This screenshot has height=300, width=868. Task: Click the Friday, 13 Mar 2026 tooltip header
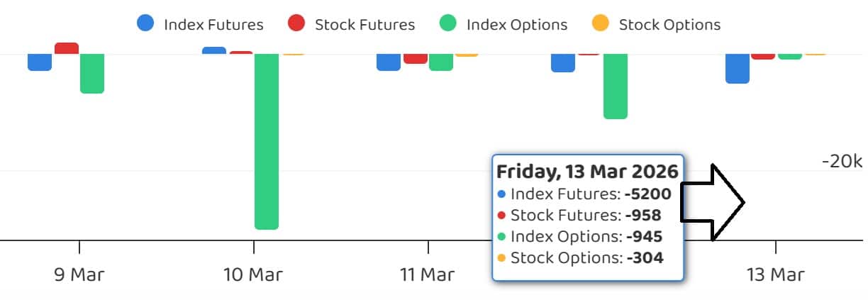[x=587, y=172]
